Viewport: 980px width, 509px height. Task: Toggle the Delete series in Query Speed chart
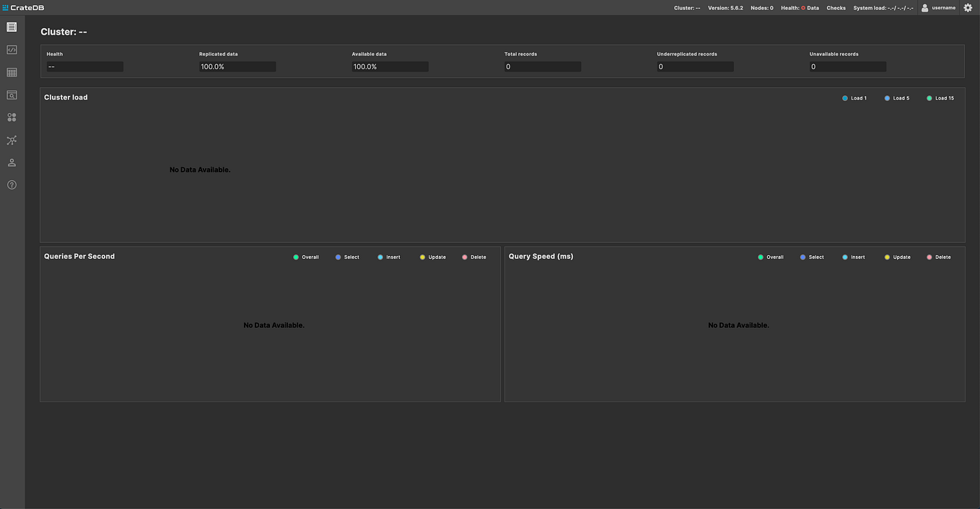939,257
